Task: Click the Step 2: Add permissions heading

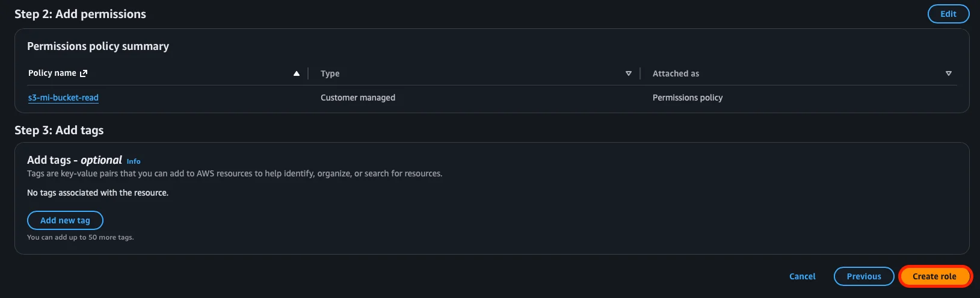Action: tap(80, 14)
